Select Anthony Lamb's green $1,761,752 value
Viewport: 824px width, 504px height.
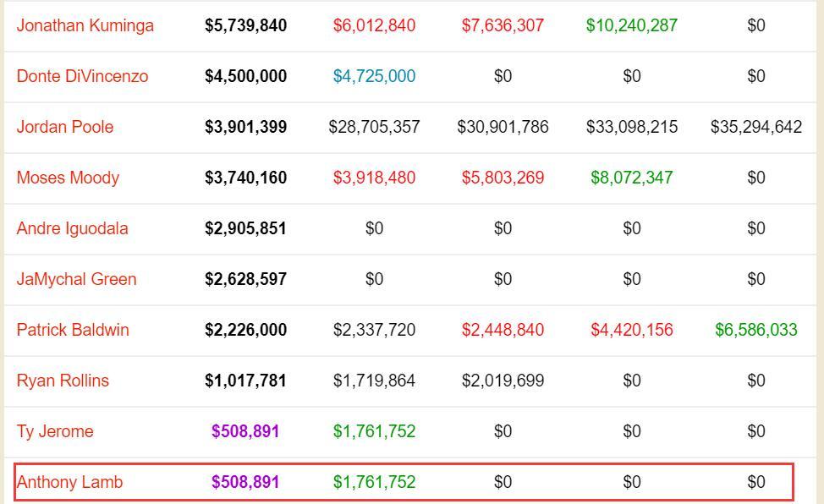point(374,482)
